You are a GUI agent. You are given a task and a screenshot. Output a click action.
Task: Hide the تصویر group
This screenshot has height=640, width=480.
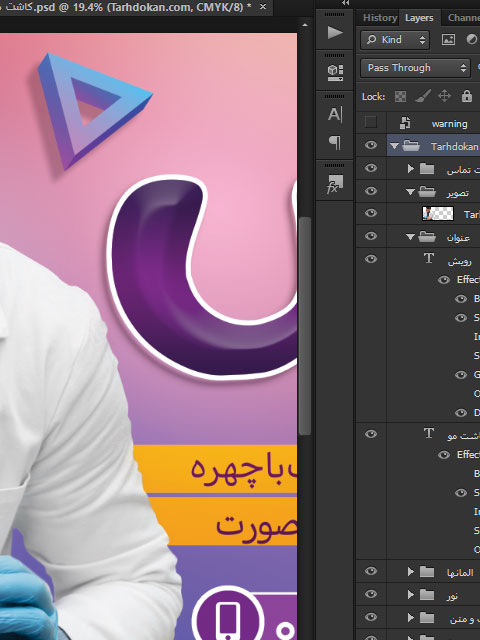click(371, 191)
